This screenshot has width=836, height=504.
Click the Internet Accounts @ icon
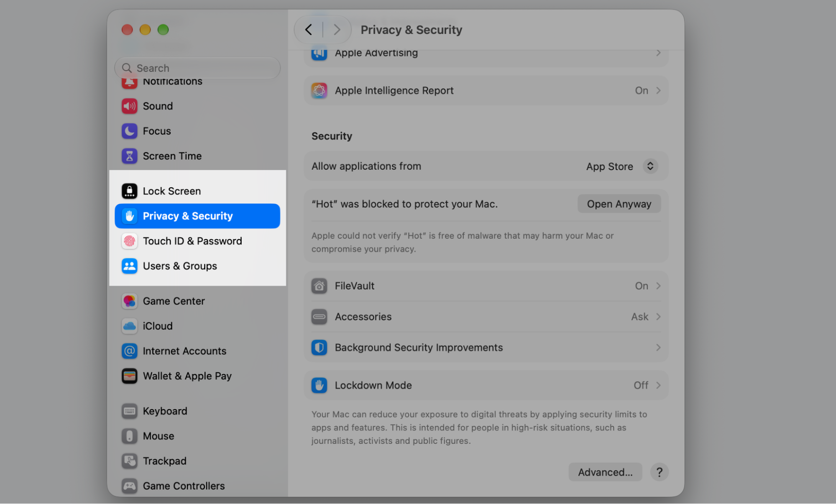click(129, 351)
